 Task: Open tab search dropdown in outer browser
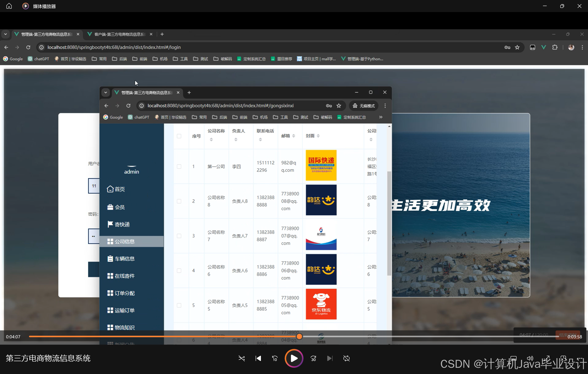(x=5, y=34)
